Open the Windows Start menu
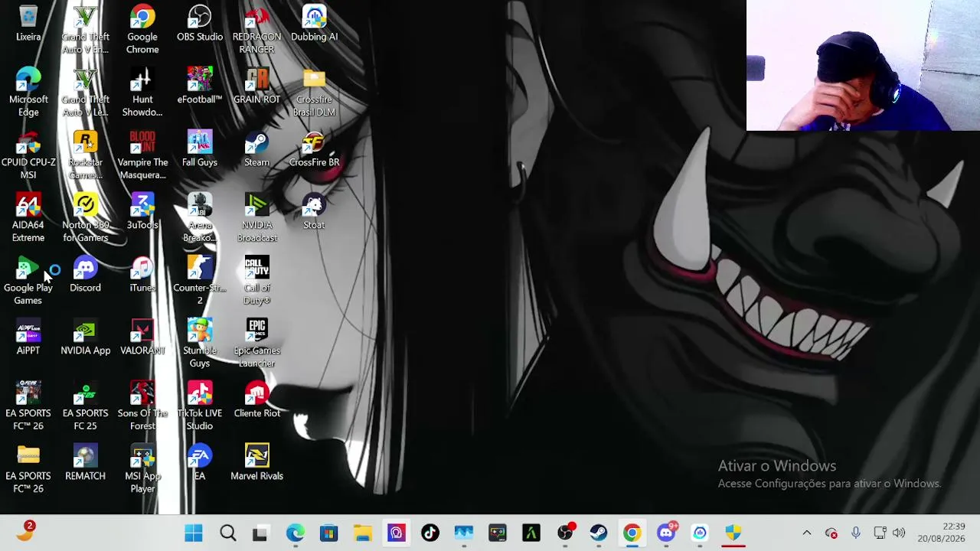 (194, 533)
